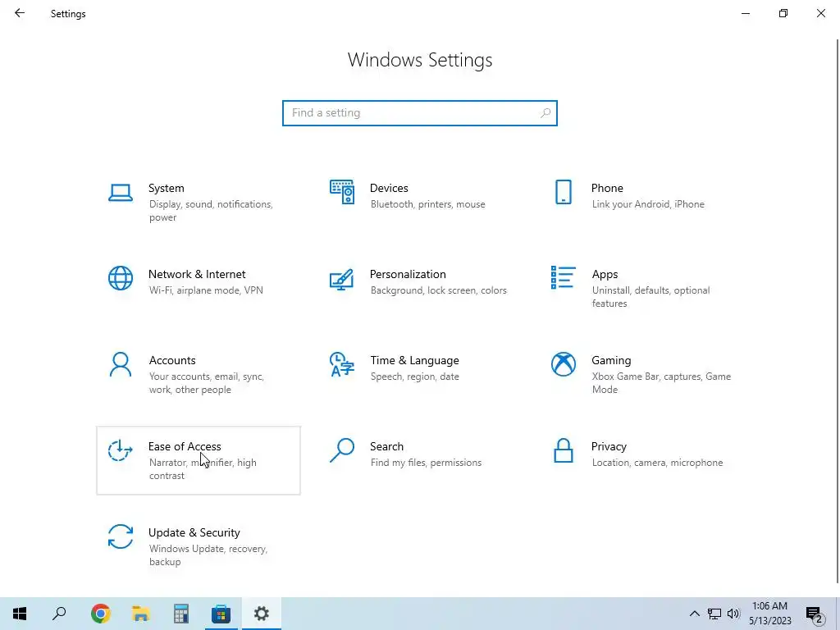Click 'Display, sound, notifications, power' text

coord(211,211)
